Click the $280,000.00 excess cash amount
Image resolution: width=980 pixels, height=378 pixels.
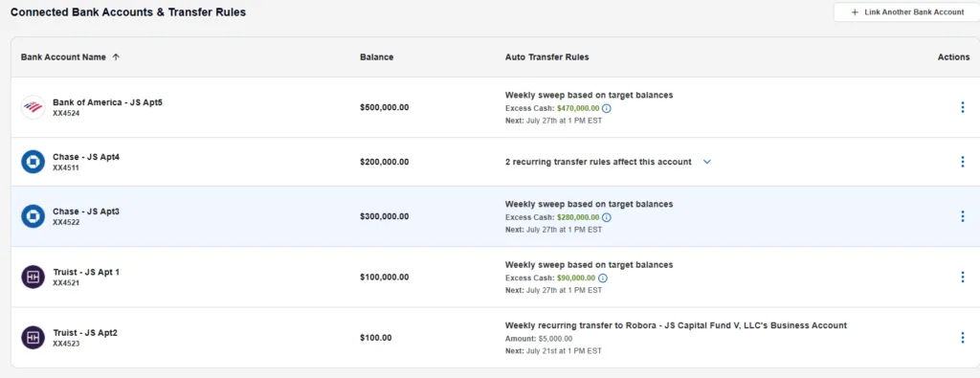pyautogui.click(x=578, y=217)
